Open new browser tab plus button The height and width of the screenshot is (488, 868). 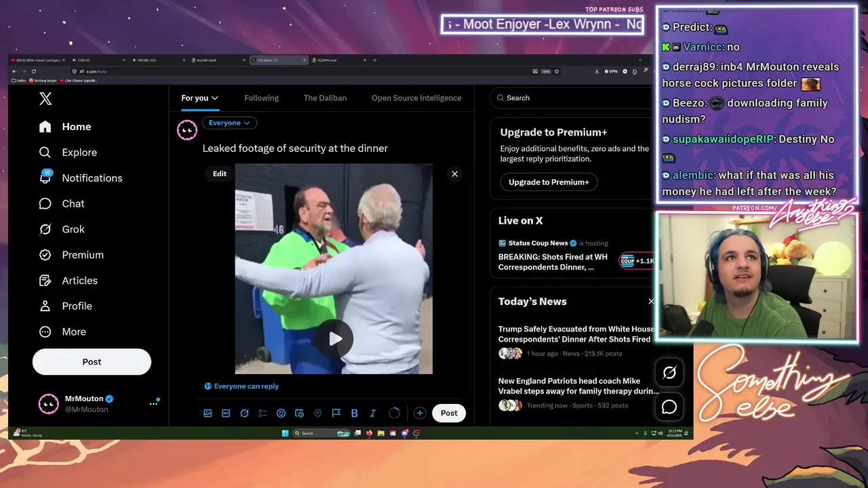[x=374, y=60]
